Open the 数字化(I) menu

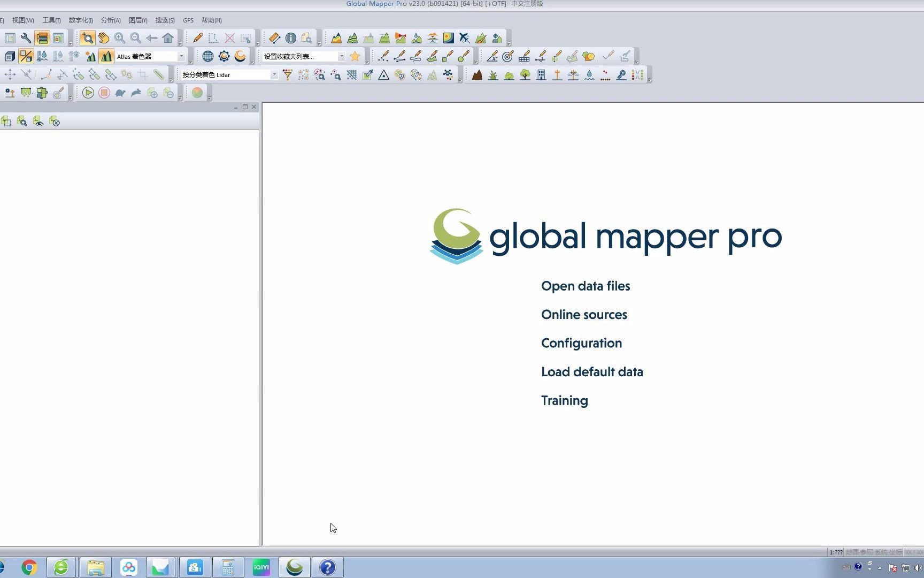click(81, 20)
